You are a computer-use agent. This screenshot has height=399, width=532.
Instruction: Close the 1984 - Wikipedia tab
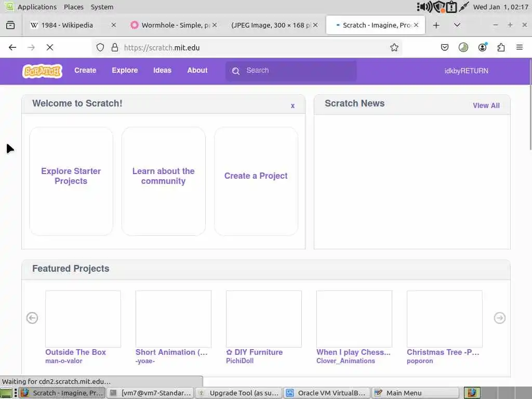pyautogui.click(x=114, y=25)
